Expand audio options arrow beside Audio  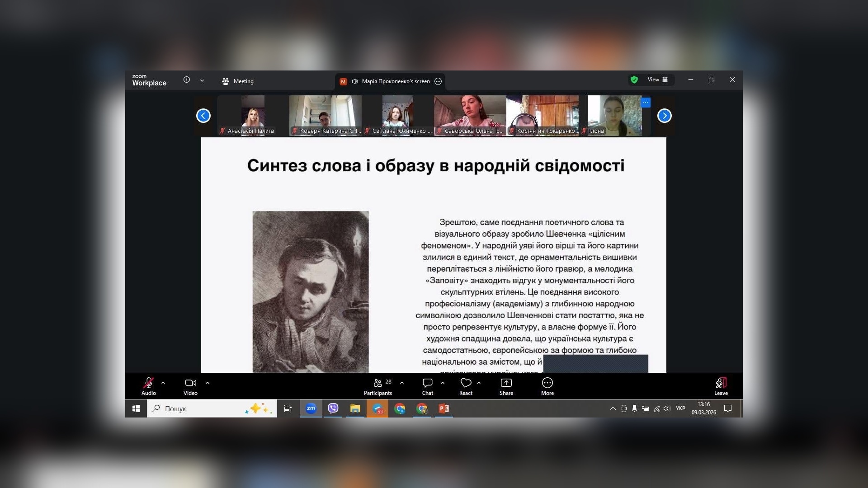click(163, 383)
